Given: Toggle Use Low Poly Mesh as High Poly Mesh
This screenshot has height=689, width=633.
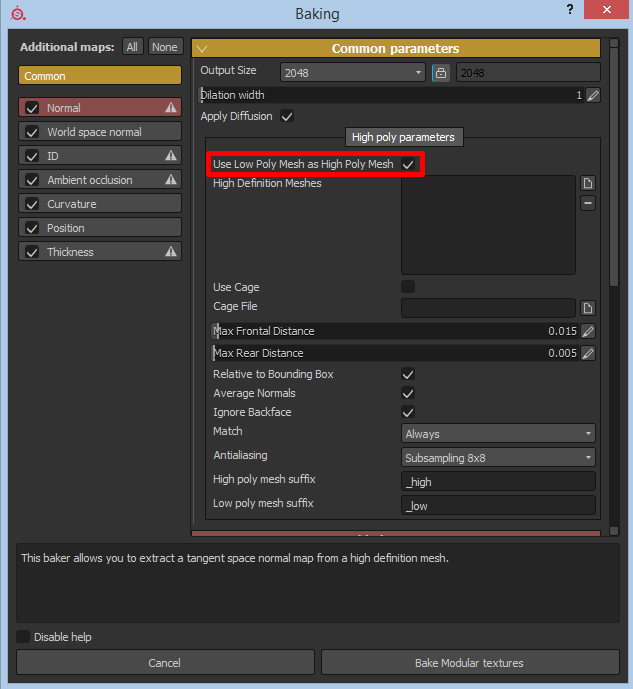Looking at the screenshot, I should point(408,164).
